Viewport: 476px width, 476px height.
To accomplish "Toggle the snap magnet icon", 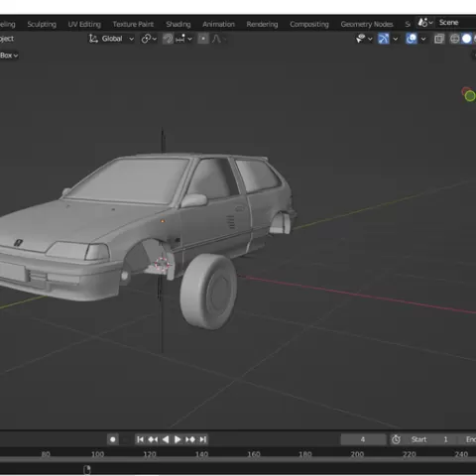I will coord(168,39).
